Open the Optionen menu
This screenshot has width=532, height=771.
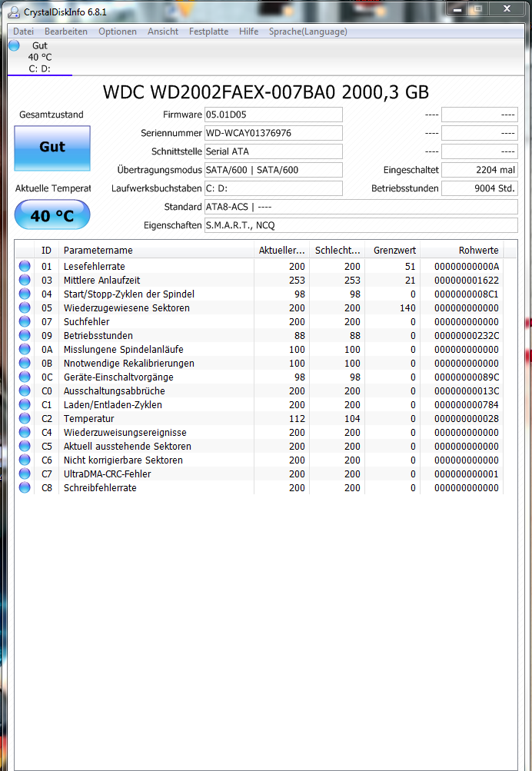tap(118, 32)
